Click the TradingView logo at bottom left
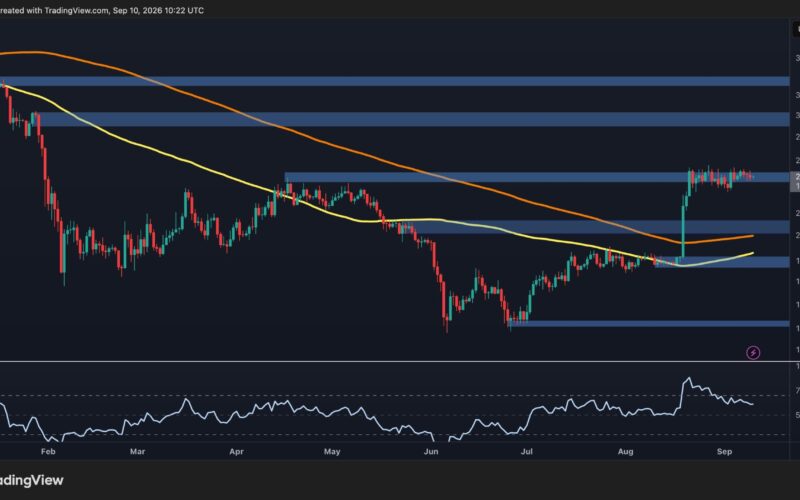The width and height of the screenshot is (800, 500). [x=32, y=480]
